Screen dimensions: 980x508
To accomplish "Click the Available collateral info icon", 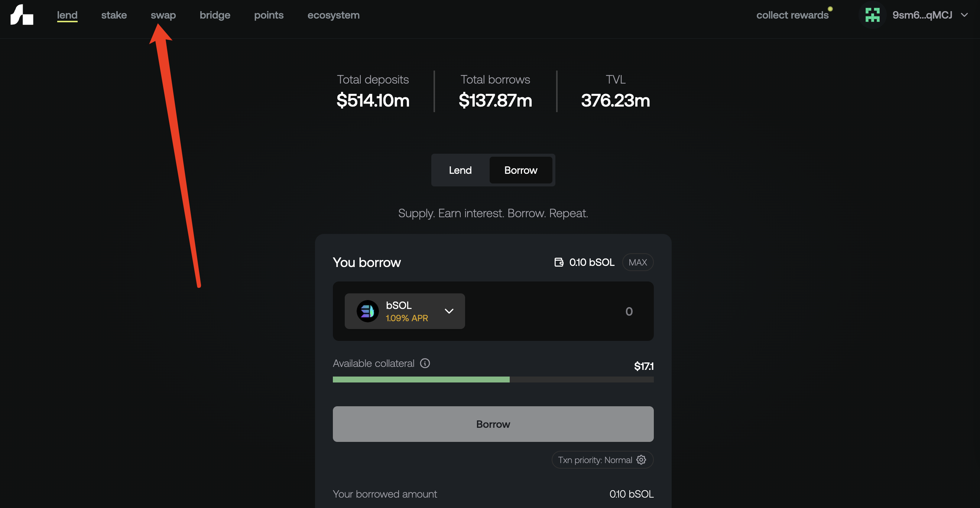I will [425, 363].
